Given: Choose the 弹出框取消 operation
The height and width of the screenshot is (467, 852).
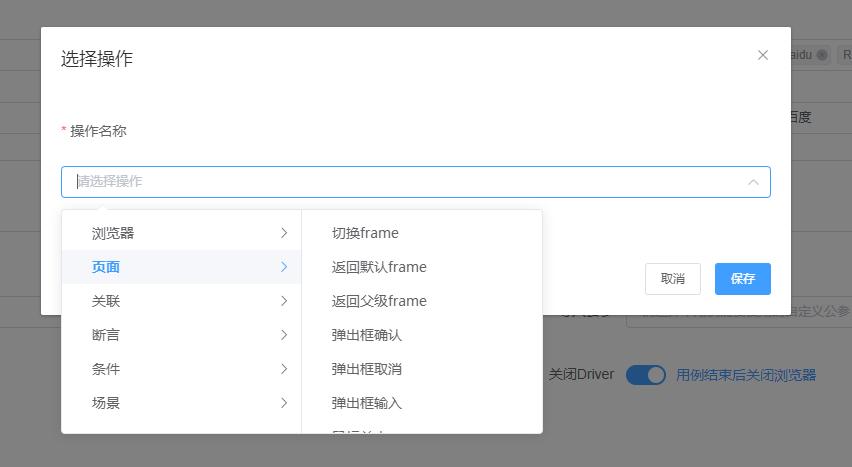Looking at the screenshot, I should pos(422,369).
